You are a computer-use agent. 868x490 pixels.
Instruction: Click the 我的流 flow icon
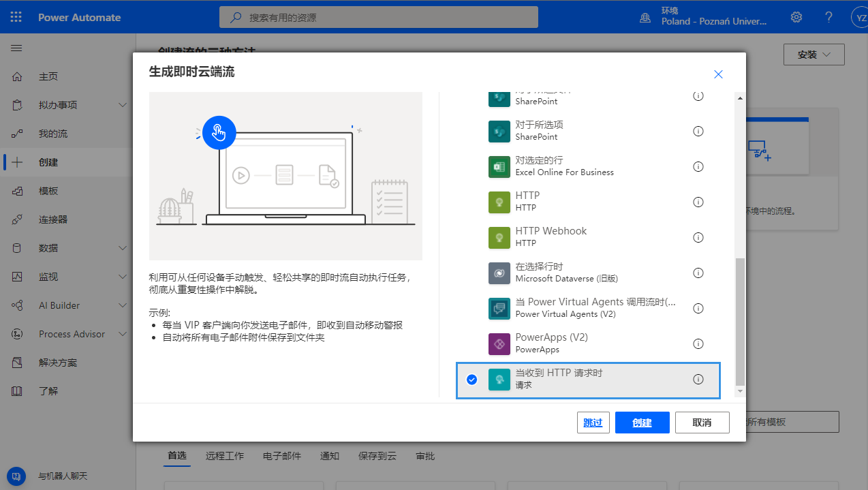tap(17, 134)
